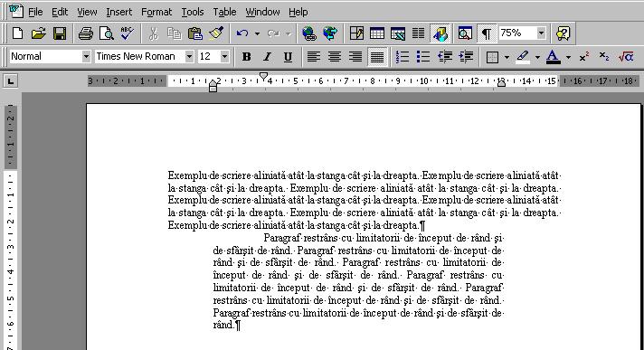Viewport: 644px width, 350px height.
Task: Open the Window menu
Action: [262, 12]
